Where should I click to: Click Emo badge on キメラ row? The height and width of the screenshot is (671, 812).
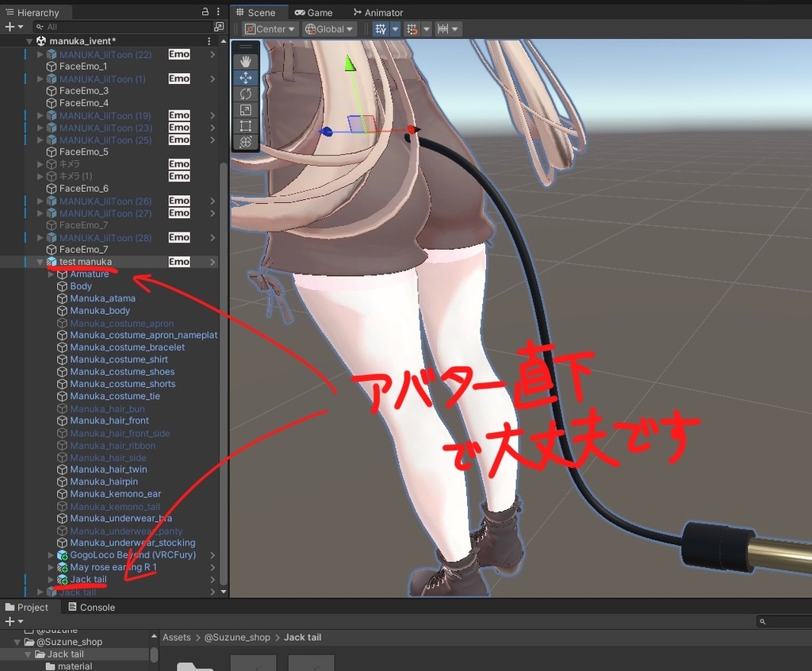point(179,163)
